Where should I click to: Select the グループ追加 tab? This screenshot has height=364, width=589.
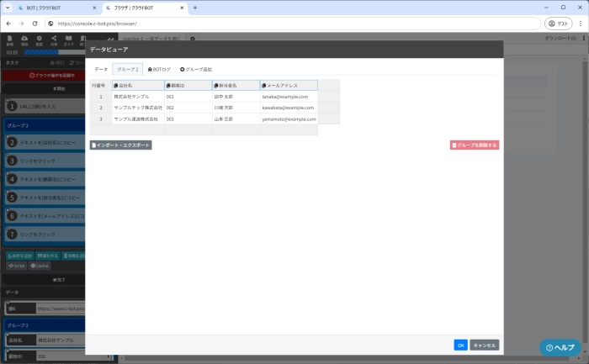pyautogui.click(x=196, y=69)
